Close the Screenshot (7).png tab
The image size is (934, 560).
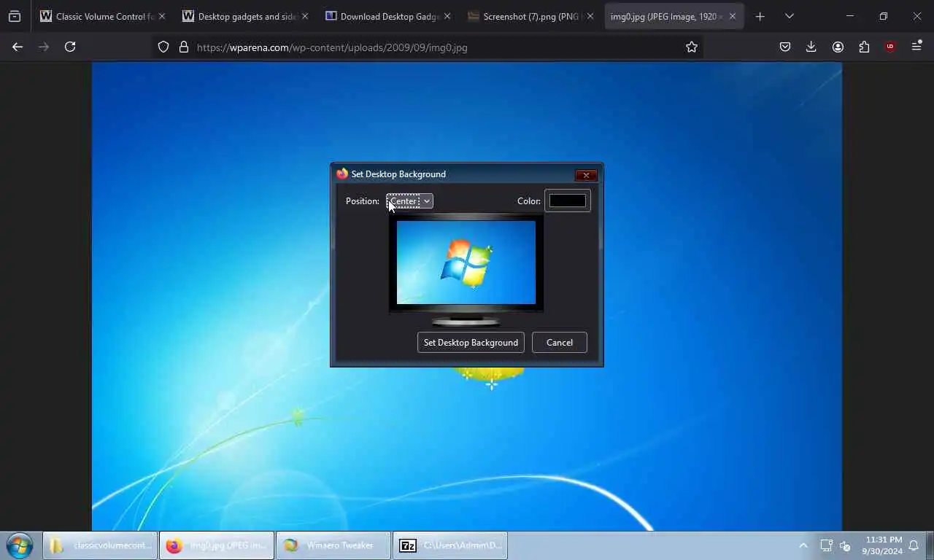point(590,16)
